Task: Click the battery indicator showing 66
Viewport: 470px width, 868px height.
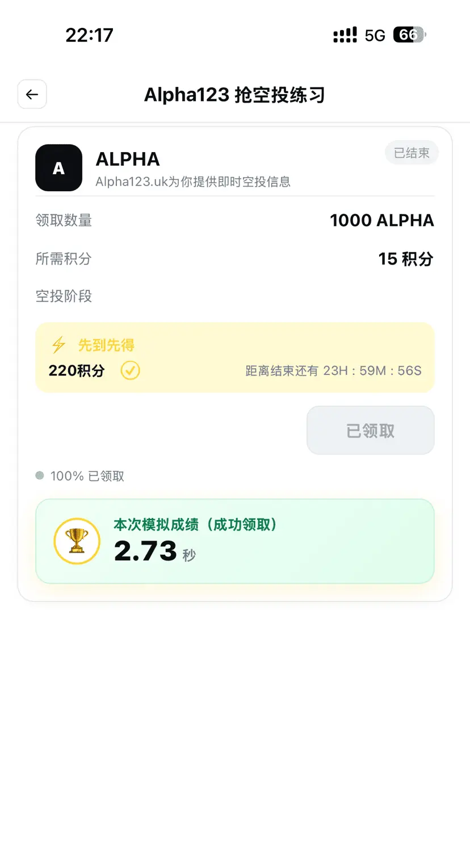Action: [409, 35]
